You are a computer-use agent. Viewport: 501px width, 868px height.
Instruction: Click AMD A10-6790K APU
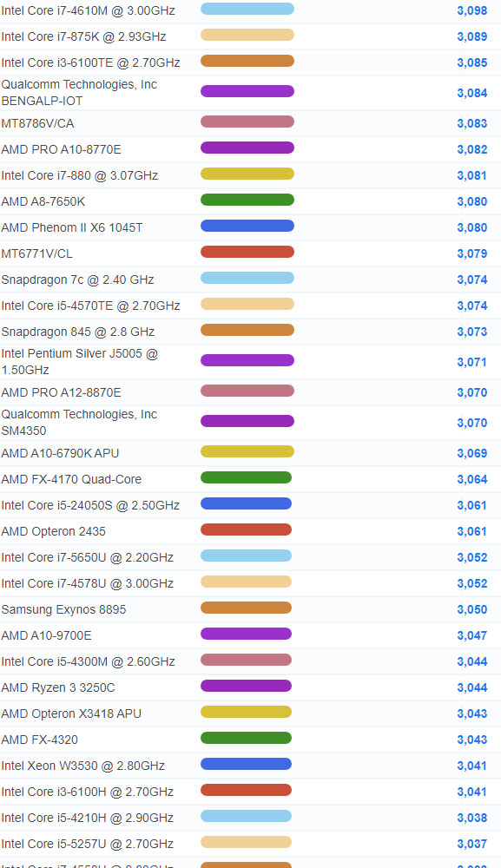click(60, 453)
